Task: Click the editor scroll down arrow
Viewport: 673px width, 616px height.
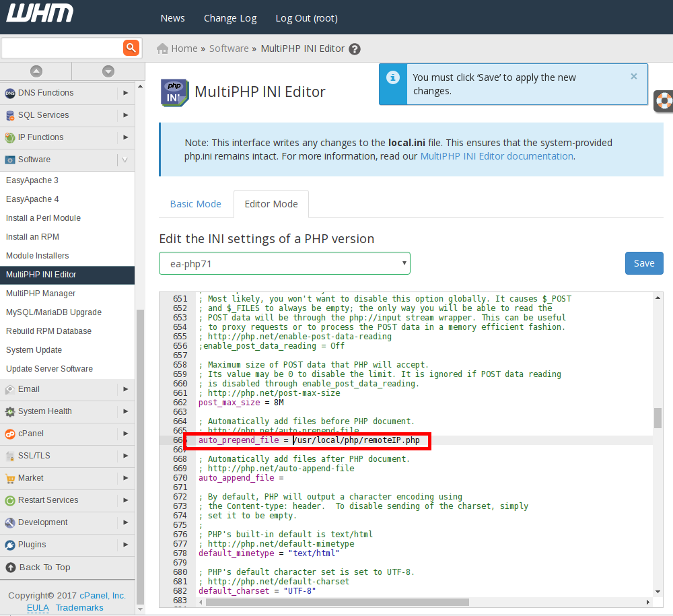Action: tap(658, 592)
